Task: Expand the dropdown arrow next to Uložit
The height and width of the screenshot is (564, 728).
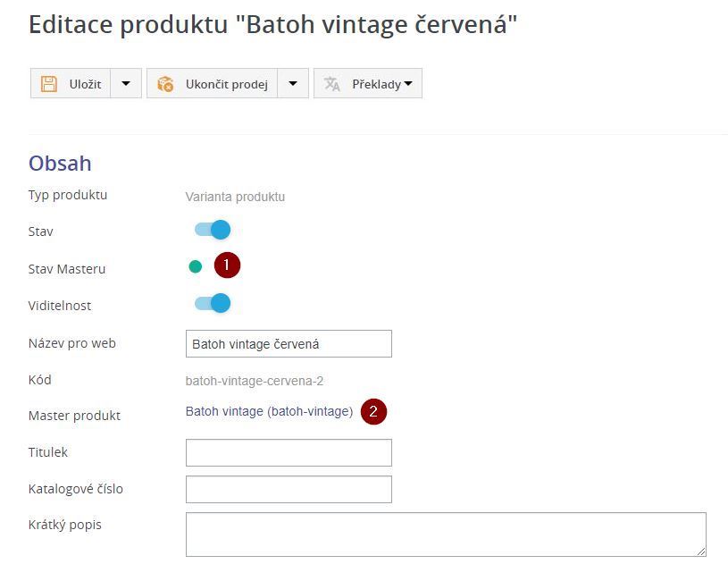Action: point(126,83)
